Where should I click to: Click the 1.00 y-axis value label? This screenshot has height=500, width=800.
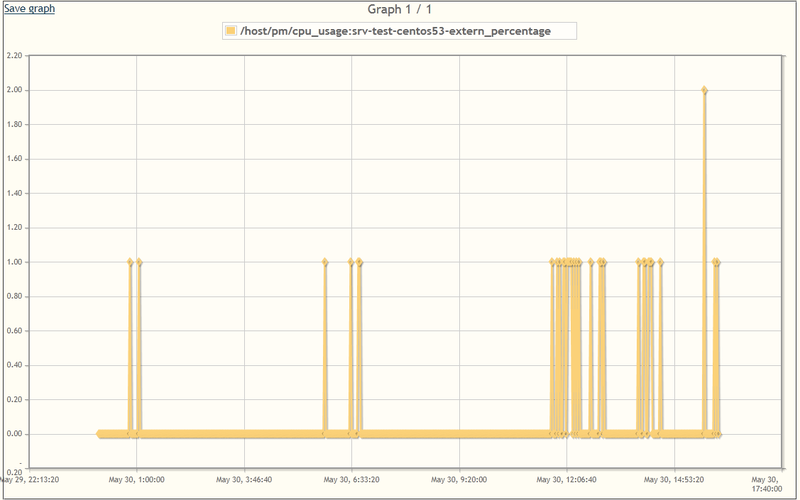pyautogui.click(x=14, y=262)
